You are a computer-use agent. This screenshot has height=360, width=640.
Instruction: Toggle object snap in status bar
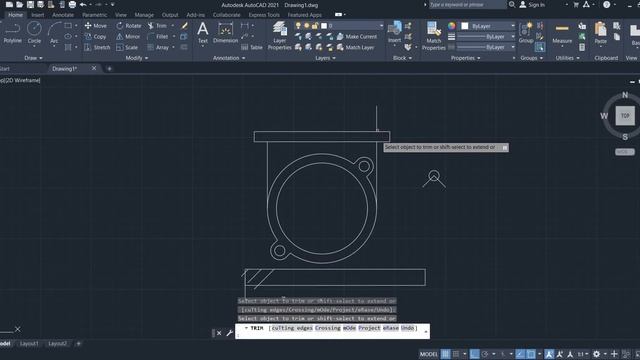coord(531,354)
